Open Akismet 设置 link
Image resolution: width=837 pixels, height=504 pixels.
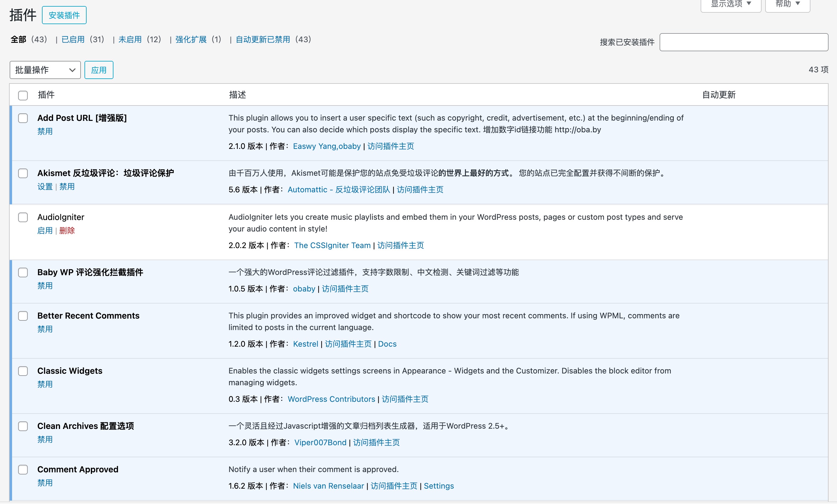point(45,187)
